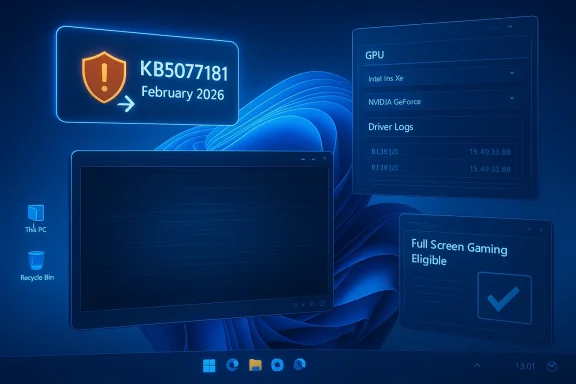
Task: Click the February 2026 date text
Action: pos(183,93)
